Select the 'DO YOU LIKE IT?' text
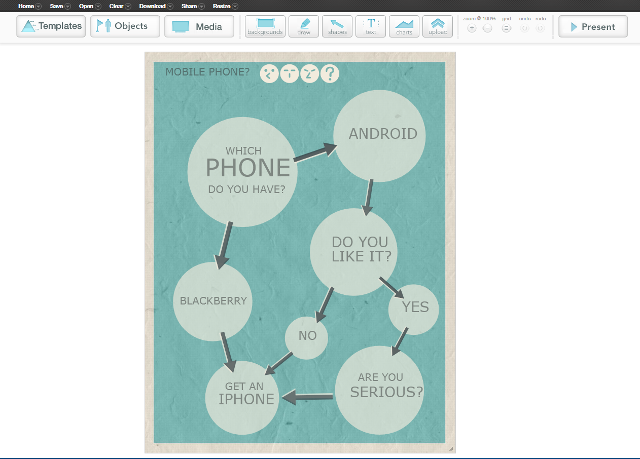The width and height of the screenshot is (640, 459). [361, 249]
